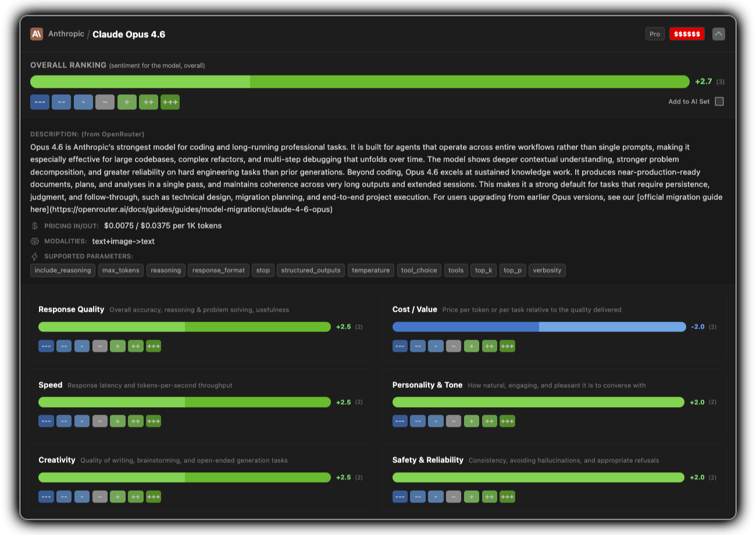This screenshot has width=756, height=535.
Task: Rate overall ranking with +++ button
Action: coord(170,102)
